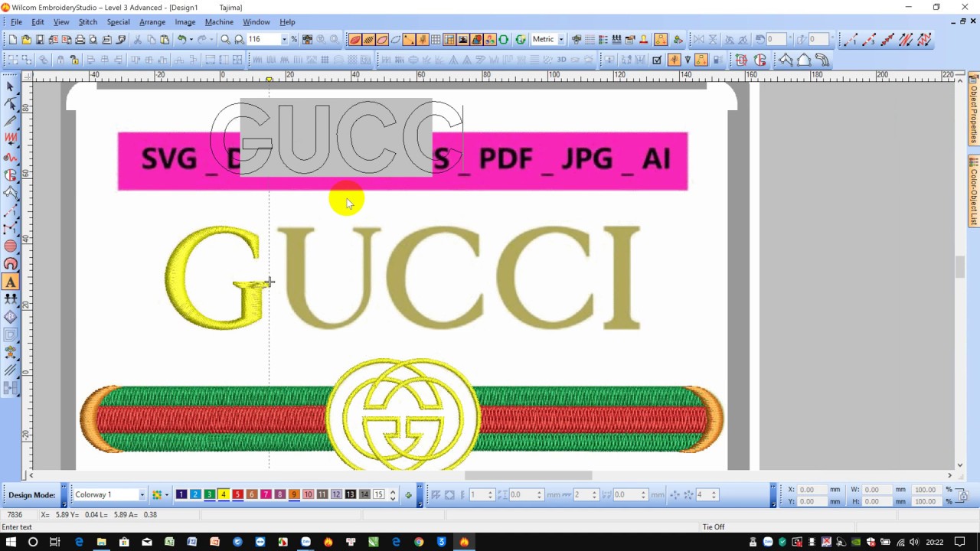Select the Lettering tool in left toolbox

(x=11, y=282)
